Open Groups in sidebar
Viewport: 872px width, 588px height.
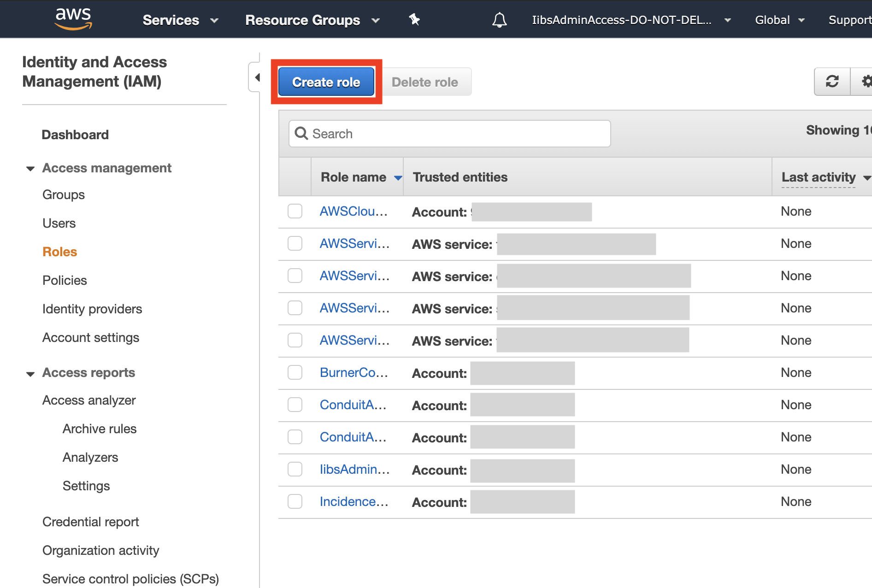(x=64, y=194)
